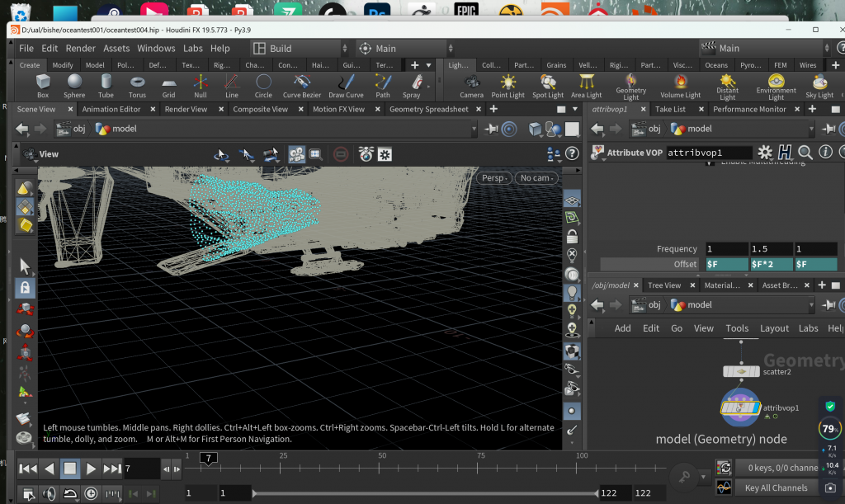Expand the create shelf set options arrow
The image size is (845, 504).
coord(429,65)
